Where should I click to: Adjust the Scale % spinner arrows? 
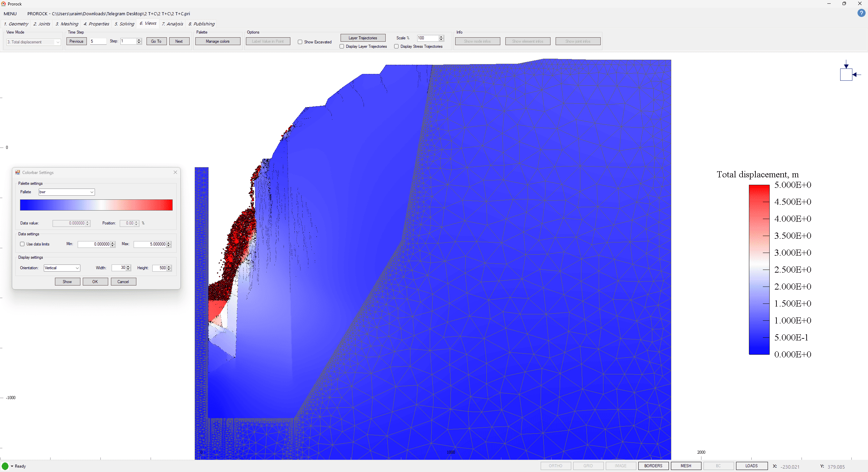point(441,38)
